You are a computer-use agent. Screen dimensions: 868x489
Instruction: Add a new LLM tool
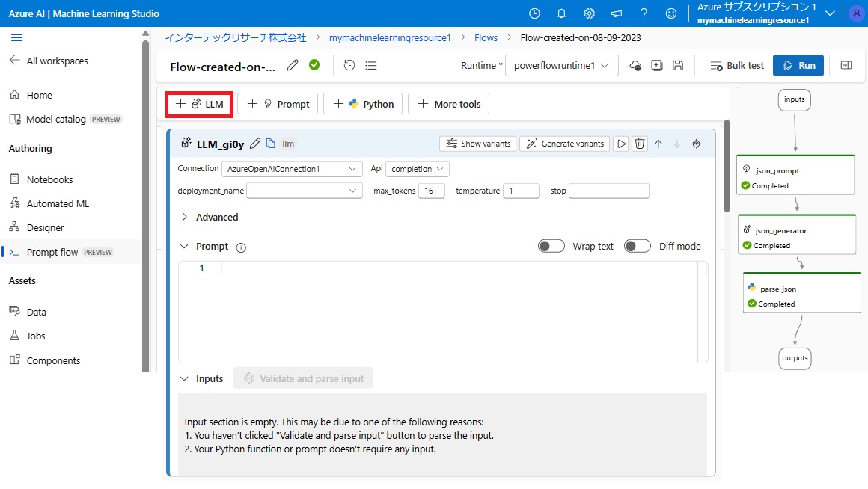(199, 104)
